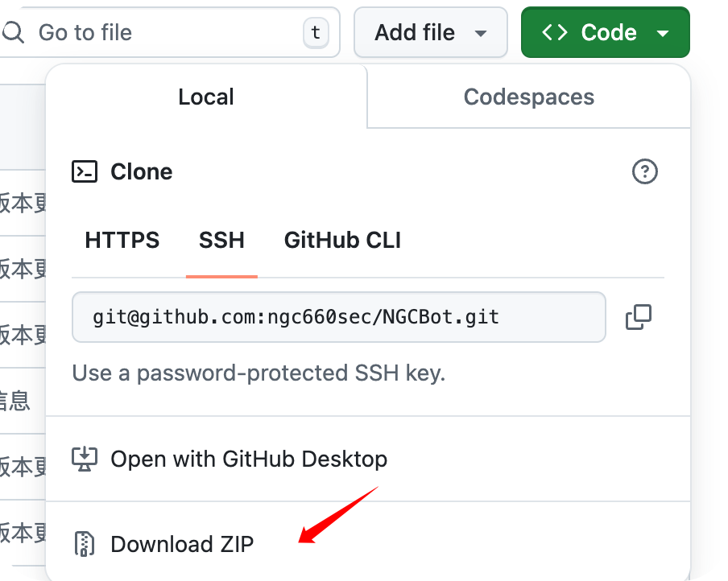Switch to the Local tab
728x581 pixels.
[x=206, y=97]
